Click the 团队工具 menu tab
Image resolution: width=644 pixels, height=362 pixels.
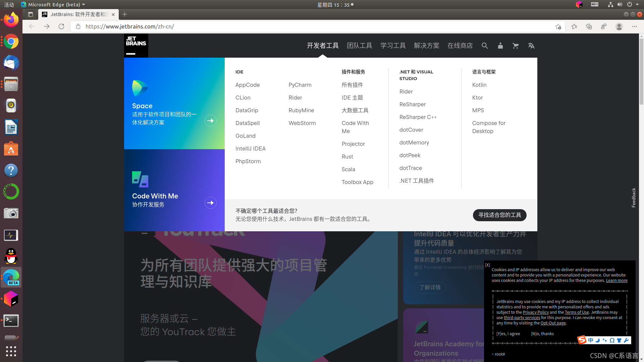click(x=359, y=46)
